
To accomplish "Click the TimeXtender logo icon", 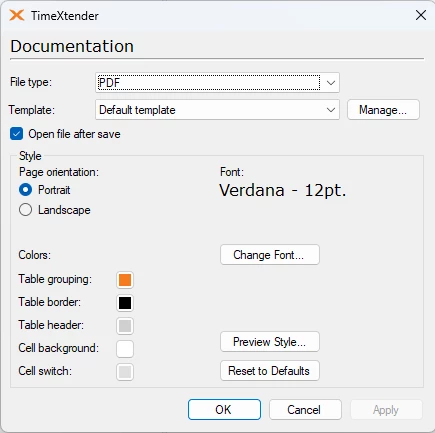I will [17, 15].
